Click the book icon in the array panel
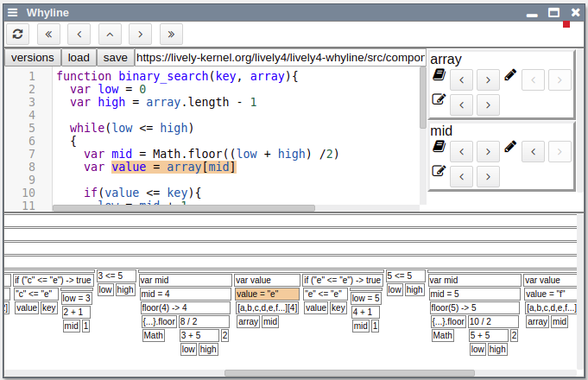Viewport: 588px width, 380px height. (x=438, y=76)
